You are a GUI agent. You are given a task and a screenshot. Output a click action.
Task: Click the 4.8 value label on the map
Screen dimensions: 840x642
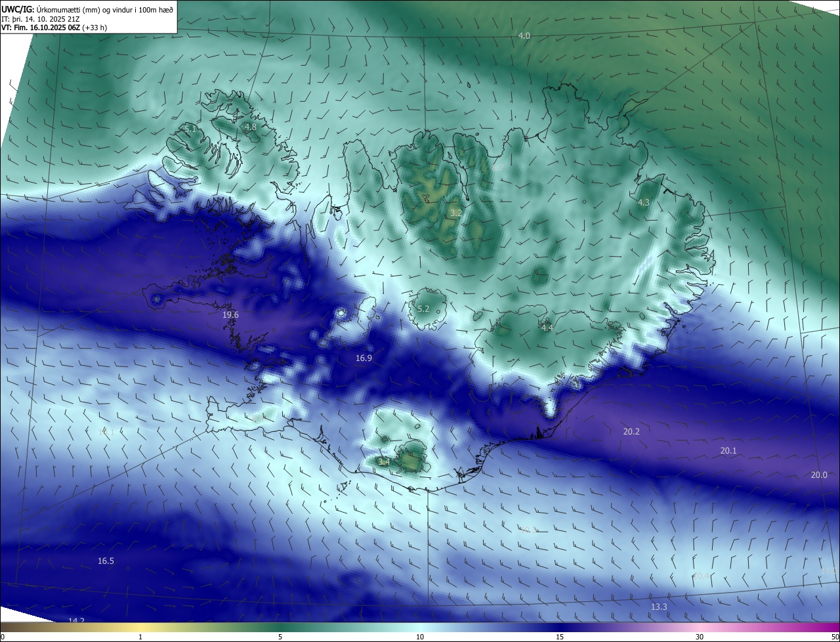click(x=250, y=127)
